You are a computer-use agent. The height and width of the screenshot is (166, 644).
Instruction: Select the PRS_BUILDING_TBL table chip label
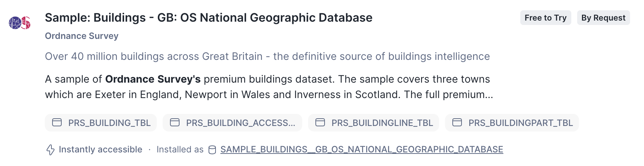pyautogui.click(x=109, y=123)
